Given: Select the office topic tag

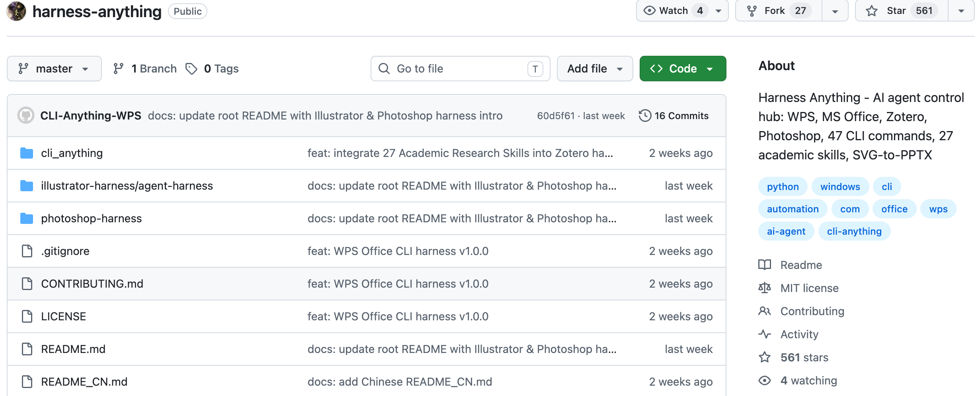Looking at the screenshot, I should click(894, 209).
